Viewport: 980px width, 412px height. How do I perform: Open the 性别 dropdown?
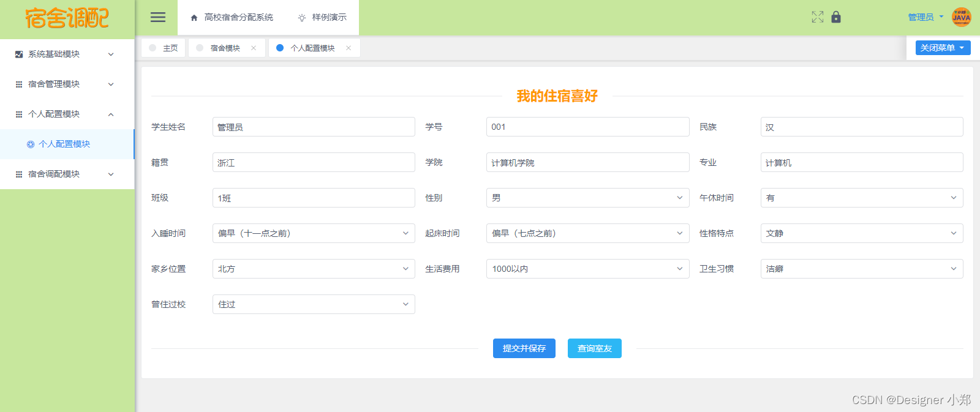[x=587, y=198]
